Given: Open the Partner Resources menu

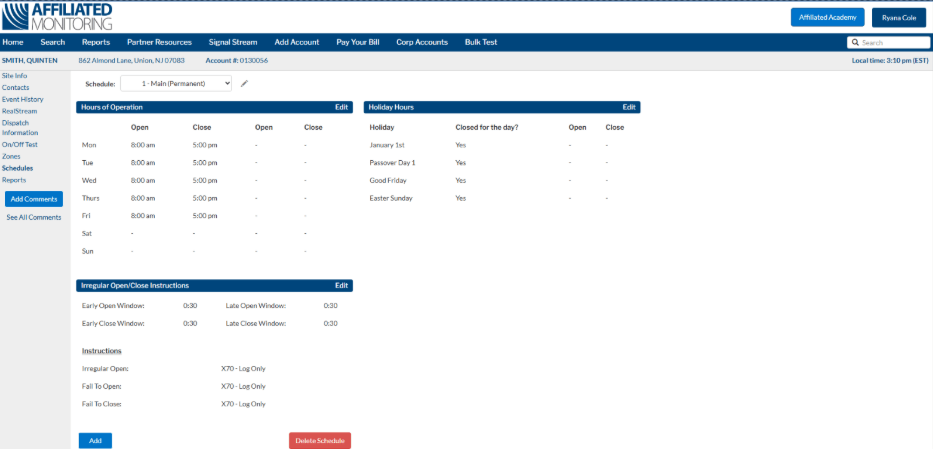Looking at the screenshot, I should [x=159, y=43].
